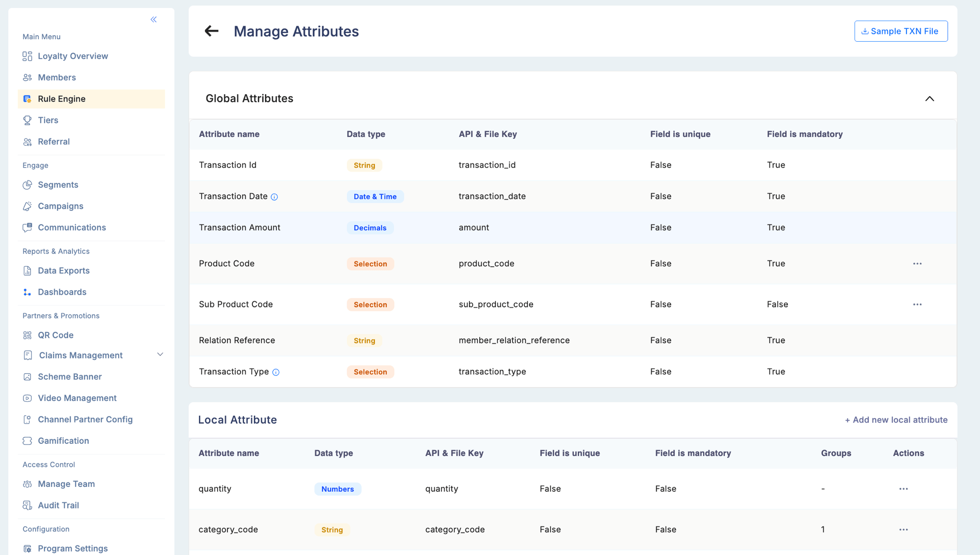Viewport: 980px width, 555px height.
Task: Click Field is mandatory header in Global table
Action: pyautogui.click(x=805, y=134)
